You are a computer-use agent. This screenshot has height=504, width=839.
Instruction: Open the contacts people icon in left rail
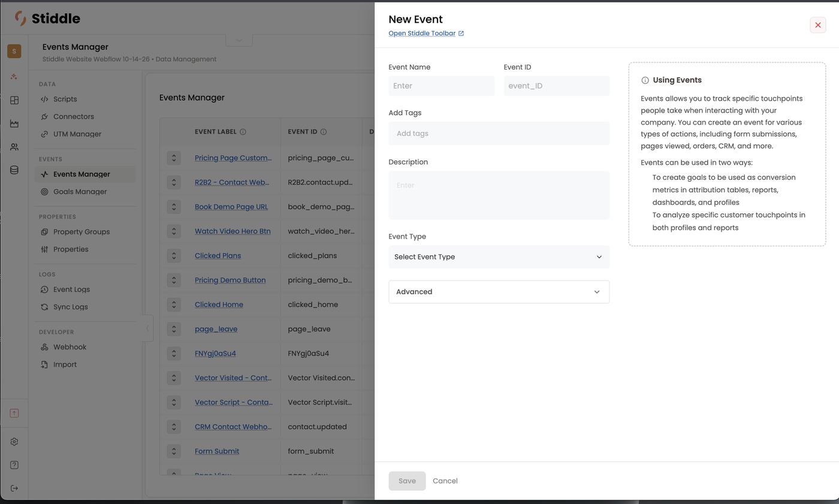click(x=14, y=147)
